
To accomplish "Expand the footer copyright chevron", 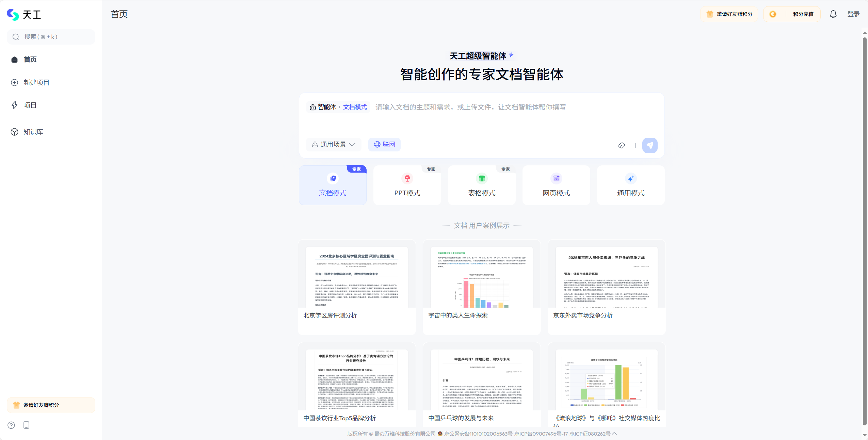I will coord(614,434).
